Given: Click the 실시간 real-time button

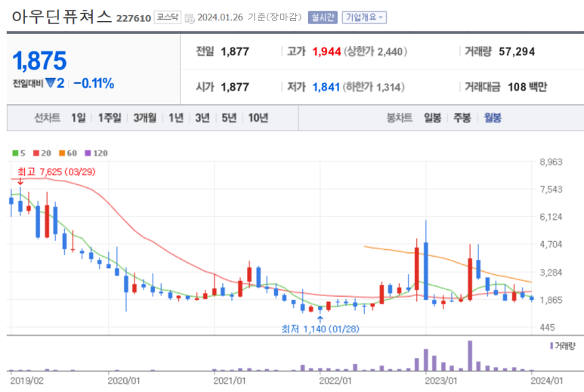Looking at the screenshot, I should [323, 17].
